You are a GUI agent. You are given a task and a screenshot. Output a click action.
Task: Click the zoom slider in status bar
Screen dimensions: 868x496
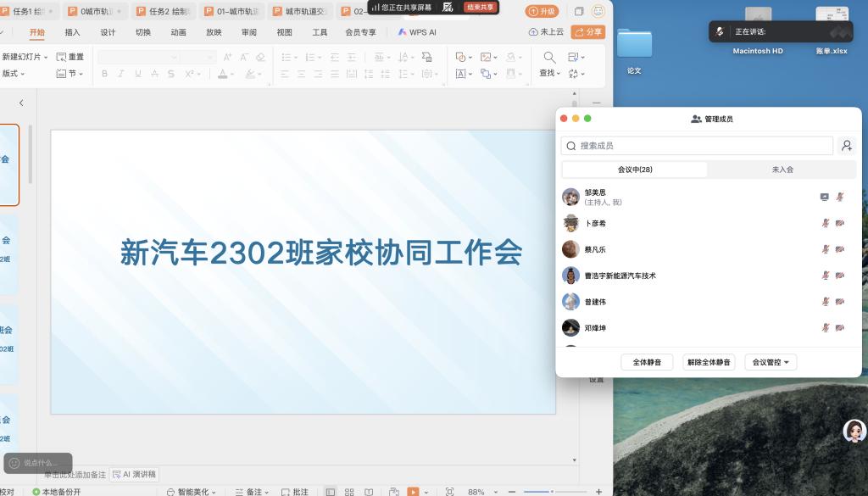pos(552,491)
